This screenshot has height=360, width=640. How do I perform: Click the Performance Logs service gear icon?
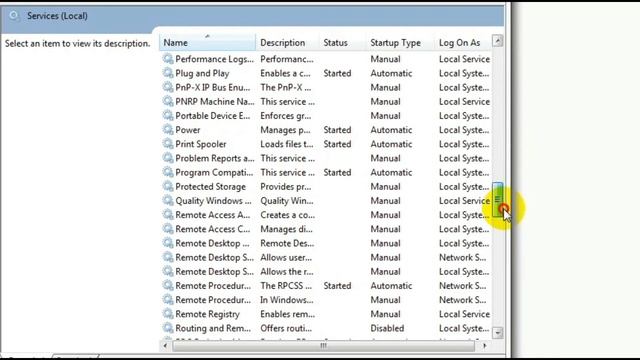(168, 59)
